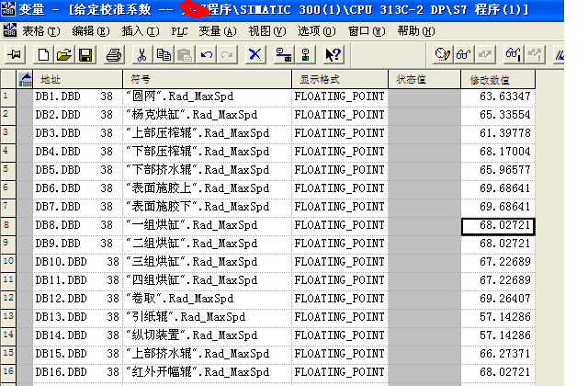This screenshot has height=386, width=588.
Task: Open the 表格(T) menu
Action: click(x=40, y=31)
